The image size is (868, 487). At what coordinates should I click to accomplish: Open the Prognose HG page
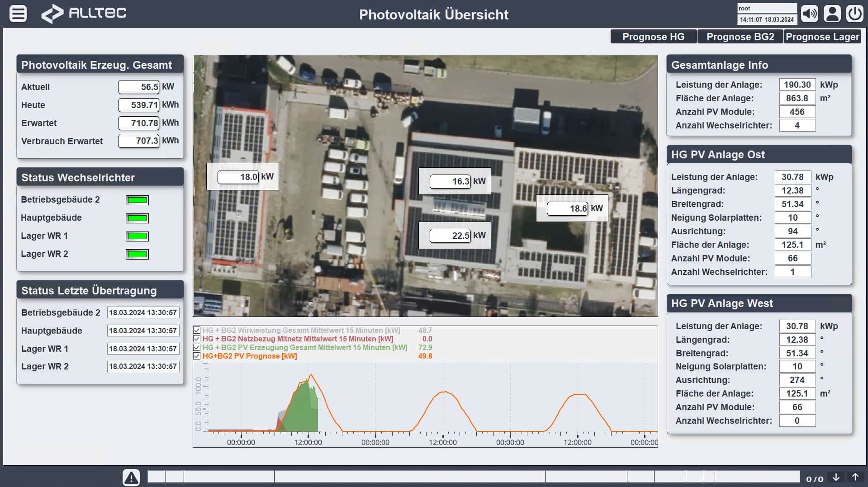coord(653,37)
